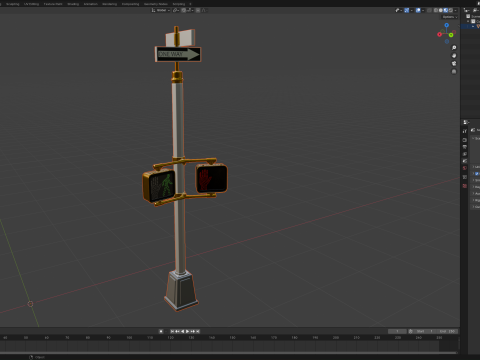Open properties editor type menu
Viewport: 480px width, 360px height.
click(467, 122)
